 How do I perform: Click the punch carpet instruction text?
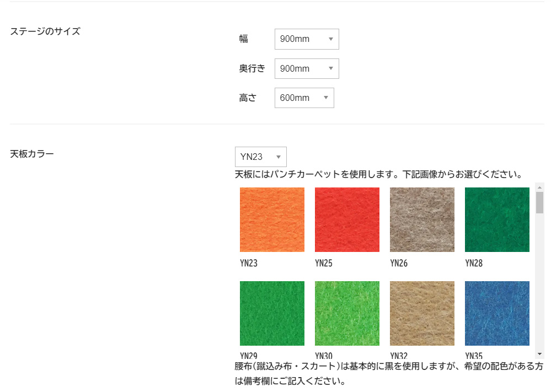click(379, 174)
